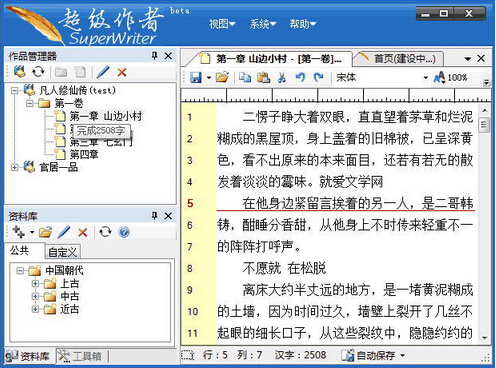Expand the 上古 folder node
This screenshot has width=496, height=368.
click(x=35, y=284)
